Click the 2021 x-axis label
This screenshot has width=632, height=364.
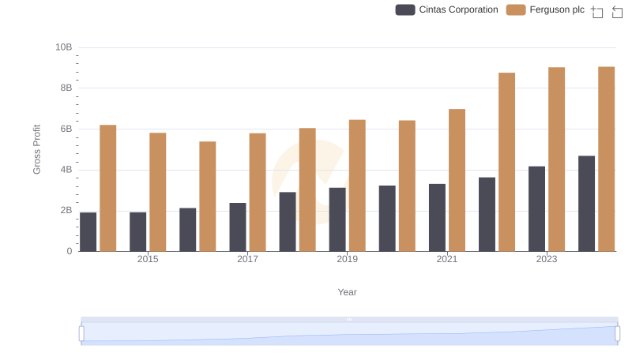[447, 259]
